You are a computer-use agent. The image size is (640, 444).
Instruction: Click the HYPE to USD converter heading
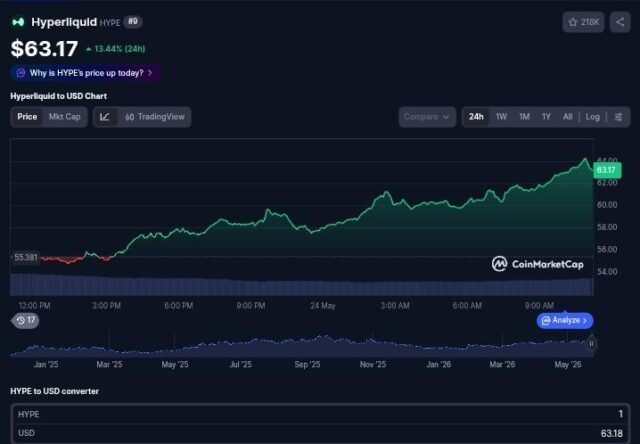tap(54, 391)
